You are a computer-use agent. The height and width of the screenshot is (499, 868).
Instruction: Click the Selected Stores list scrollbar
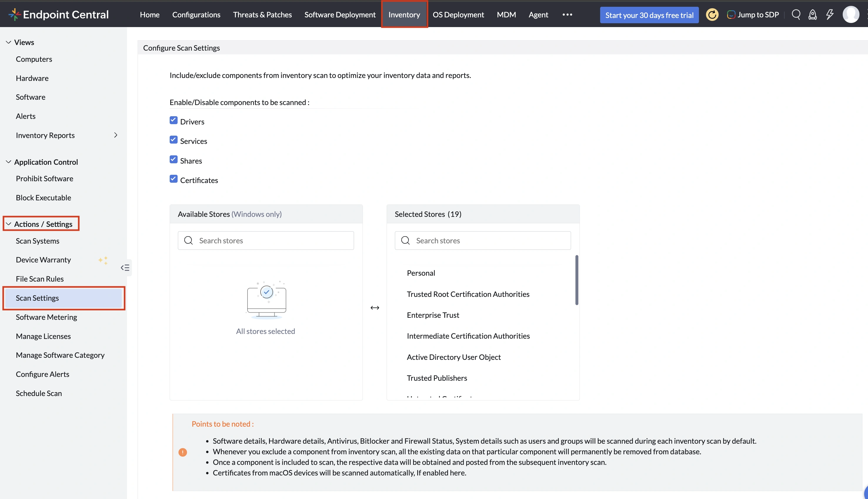click(x=577, y=280)
